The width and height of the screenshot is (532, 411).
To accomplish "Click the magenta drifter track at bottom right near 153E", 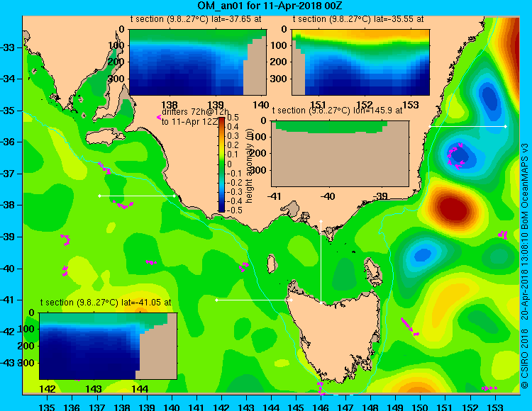I will [489, 388].
